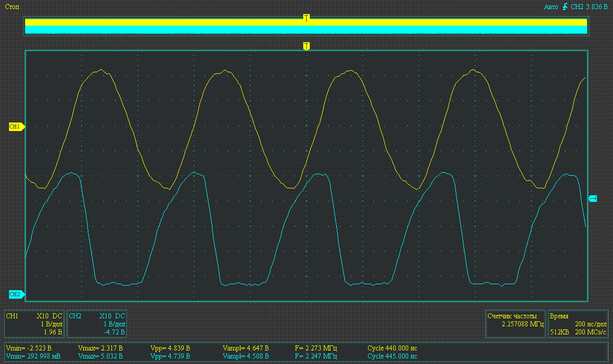
Task: Click the CH1 measurement "Vampl= 4.647 В"
Action: [x=246, y=348]
